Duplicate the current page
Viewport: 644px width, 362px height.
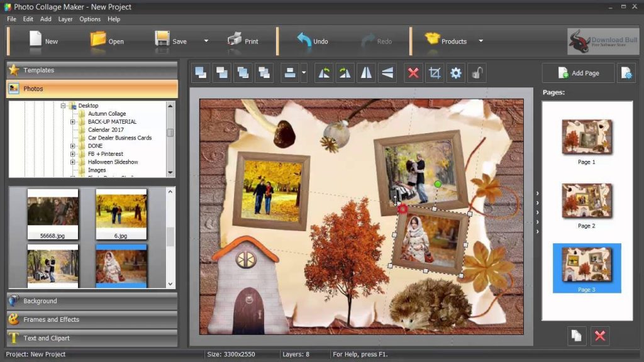[x=576, y=336]
